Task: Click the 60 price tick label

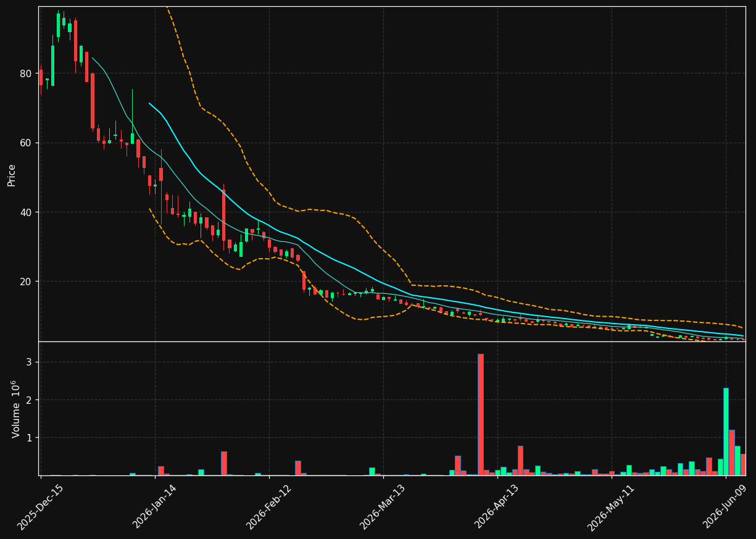Action: 25,143
